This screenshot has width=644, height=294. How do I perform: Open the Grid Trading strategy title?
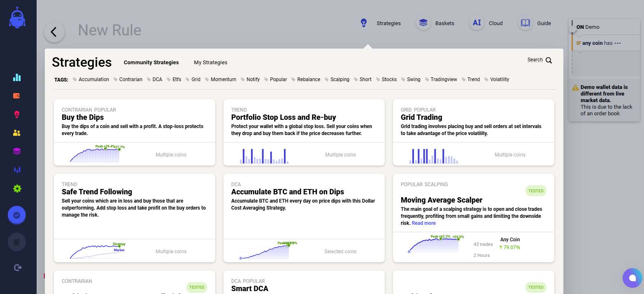point(421,117)
